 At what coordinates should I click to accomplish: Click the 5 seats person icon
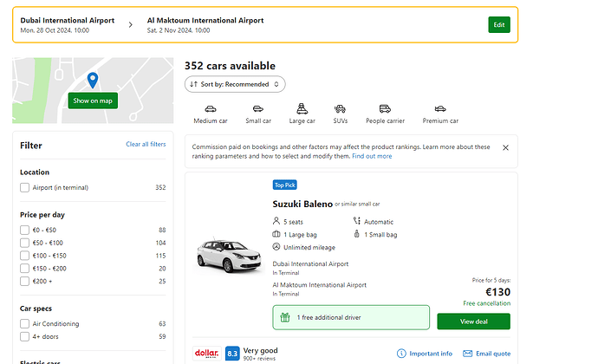[x=276, y=221]
